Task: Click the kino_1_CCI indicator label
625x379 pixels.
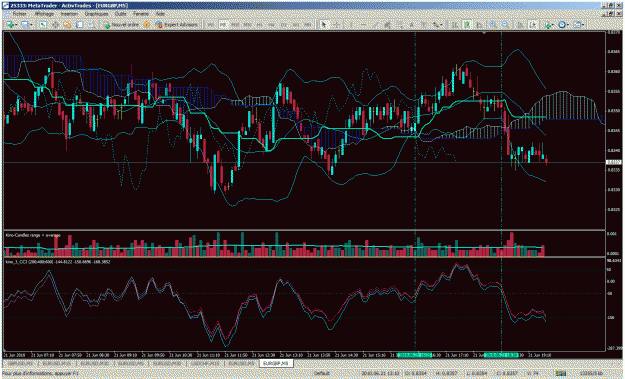Action: pyautogui.click(x=58, y=262)
